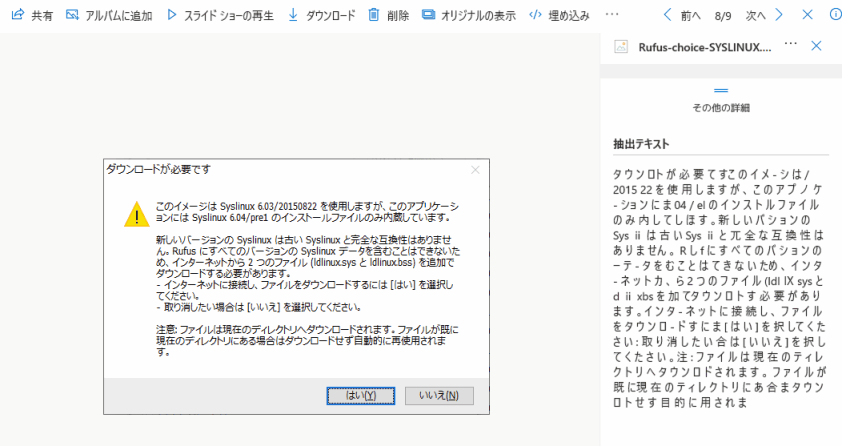Click the Add to album (アルバムに追加) icon
Viewport: 842px width, 446px height.
(x=72, y=14)
